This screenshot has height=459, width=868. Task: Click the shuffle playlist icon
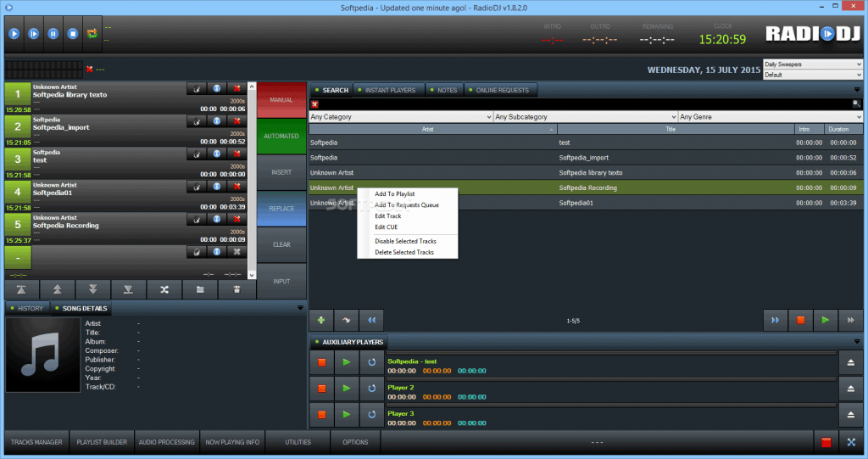(x=162, y=289)
